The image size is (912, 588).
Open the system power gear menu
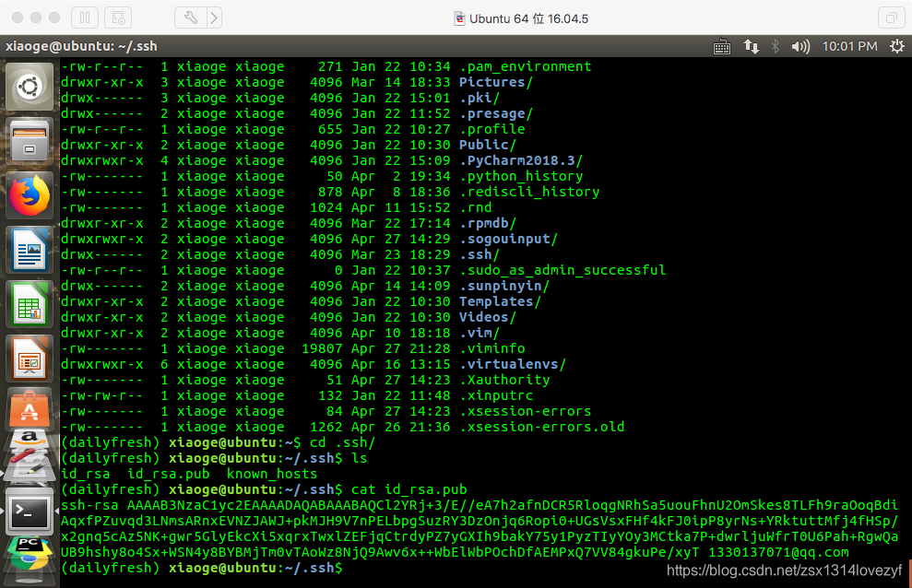tap(897, 46)
